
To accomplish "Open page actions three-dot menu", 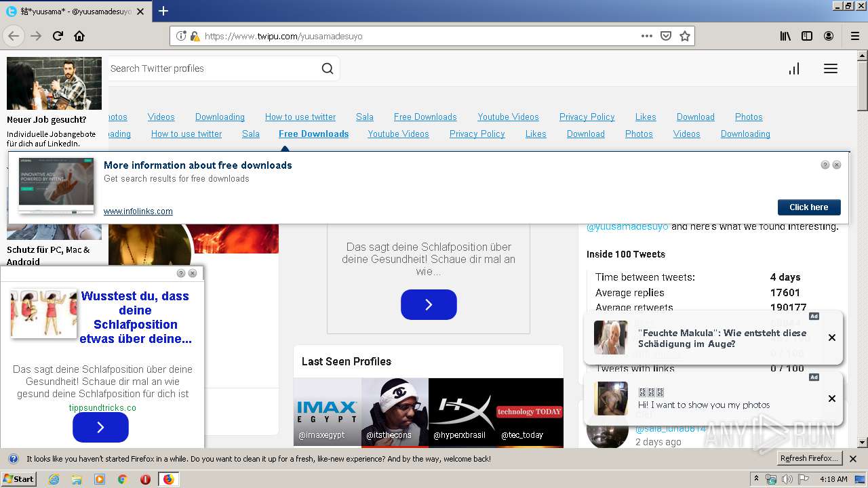I will pos(647,36).
